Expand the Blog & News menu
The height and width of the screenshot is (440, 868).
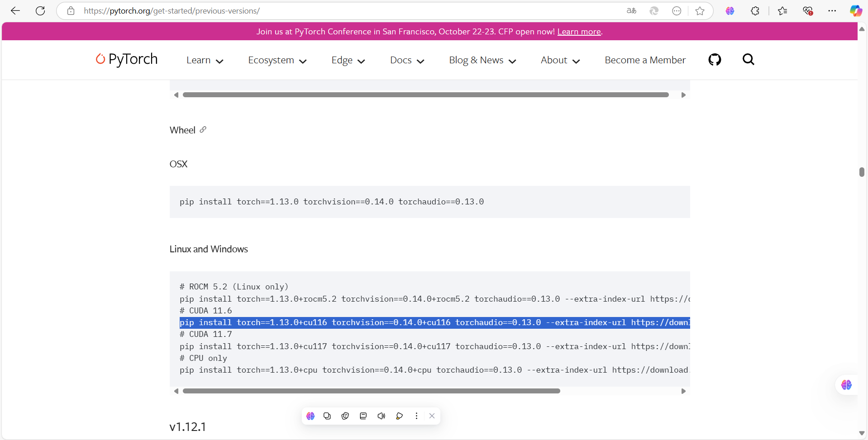(x=482, y=60)
